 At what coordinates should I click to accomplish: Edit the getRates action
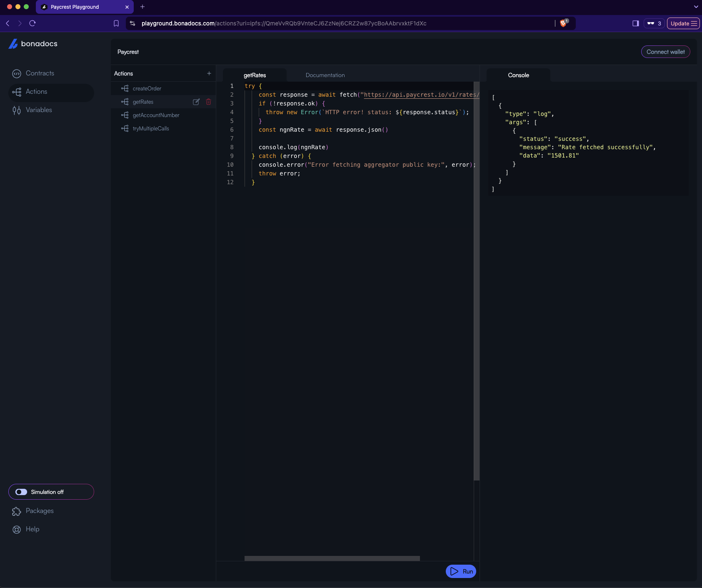(x=196, y=102)
